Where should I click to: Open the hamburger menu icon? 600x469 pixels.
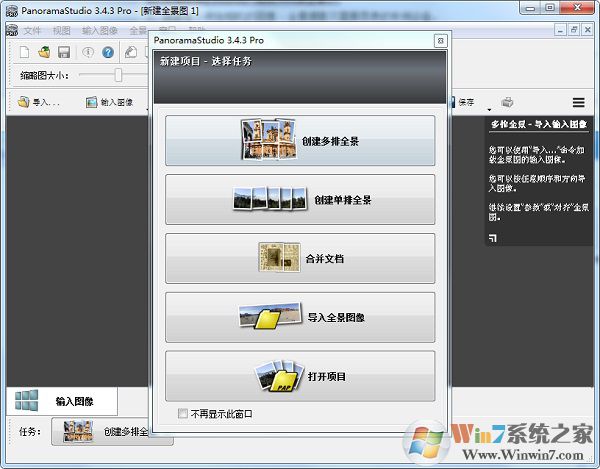coord(578,102)
